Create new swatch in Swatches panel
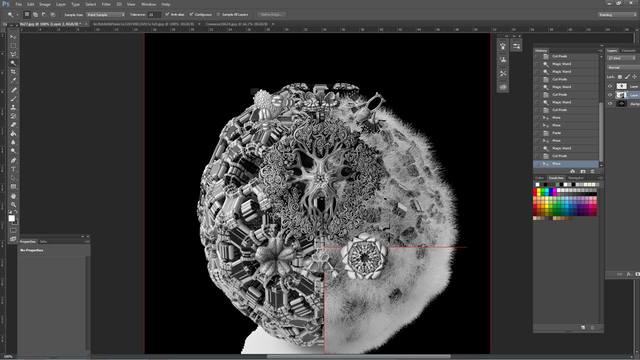 point(583,327)
